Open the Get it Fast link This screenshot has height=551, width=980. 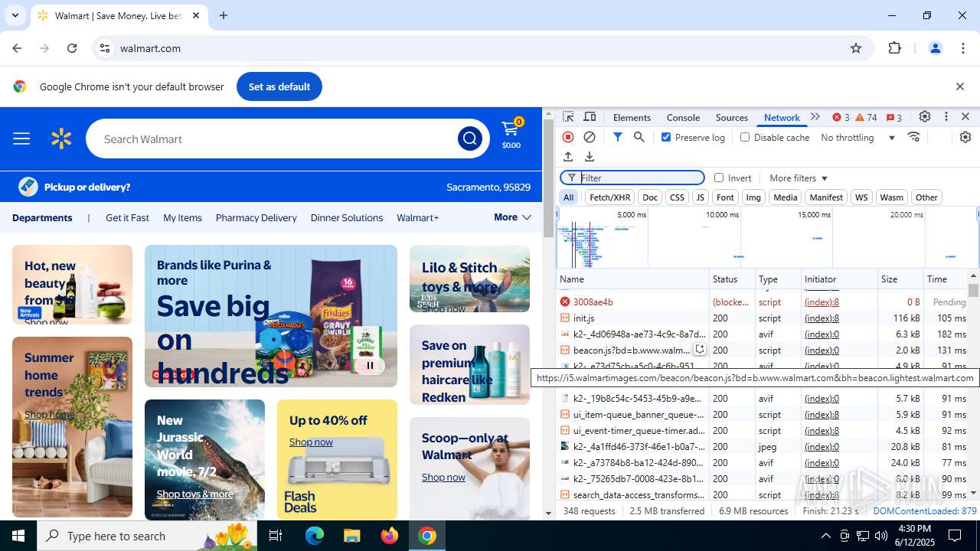(127, 217)
